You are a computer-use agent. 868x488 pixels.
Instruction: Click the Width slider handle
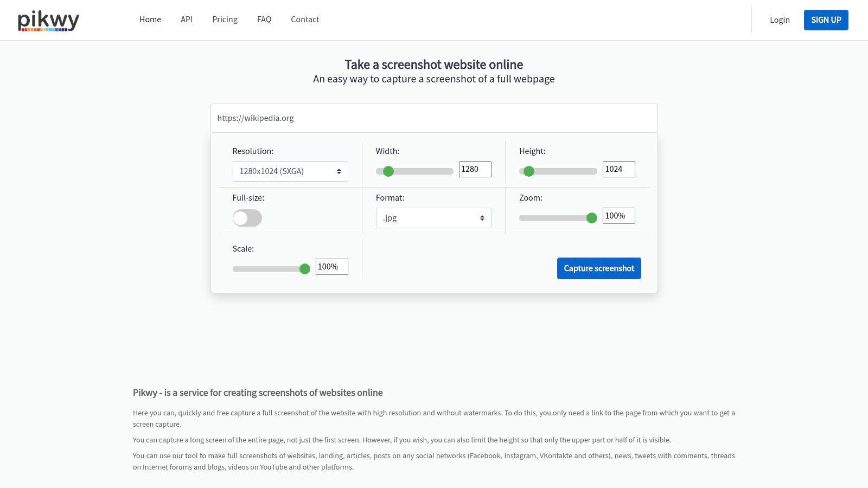(x=388, y=171)
